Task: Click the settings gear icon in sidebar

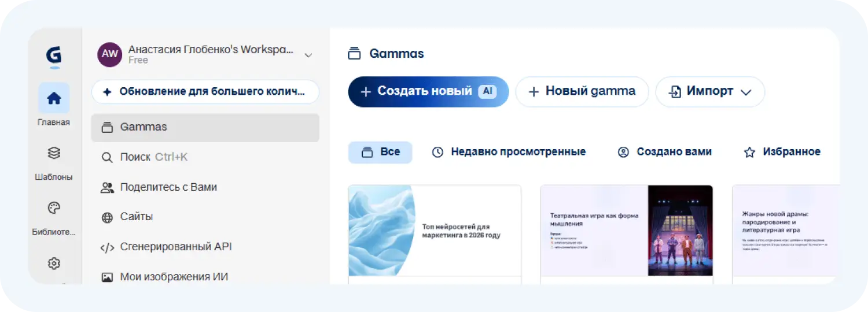Action: click(x=54, y=263)
